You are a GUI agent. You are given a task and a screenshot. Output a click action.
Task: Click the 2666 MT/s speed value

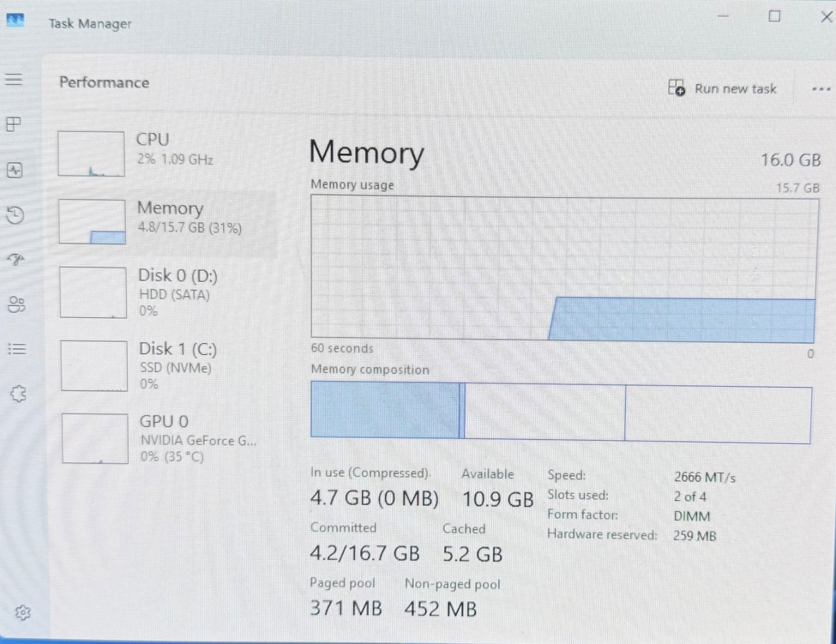(x=705, y=477)
